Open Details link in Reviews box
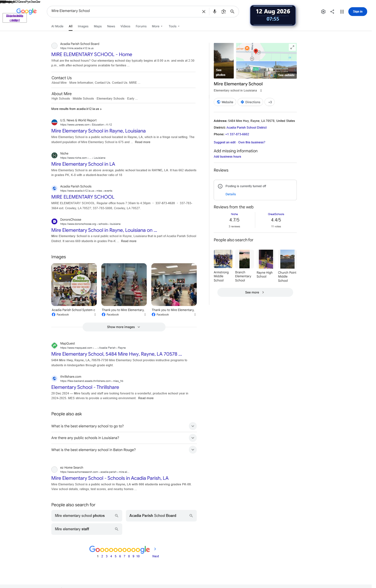 pyautogui.click(x=231, y=194)
